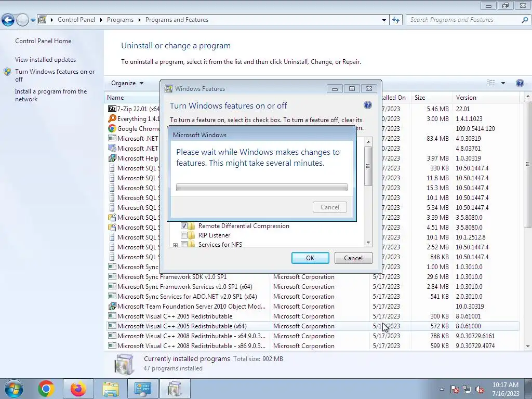Sort by the Size column header
The height and width of the screenshot is (399, 532).
(432, 98)
